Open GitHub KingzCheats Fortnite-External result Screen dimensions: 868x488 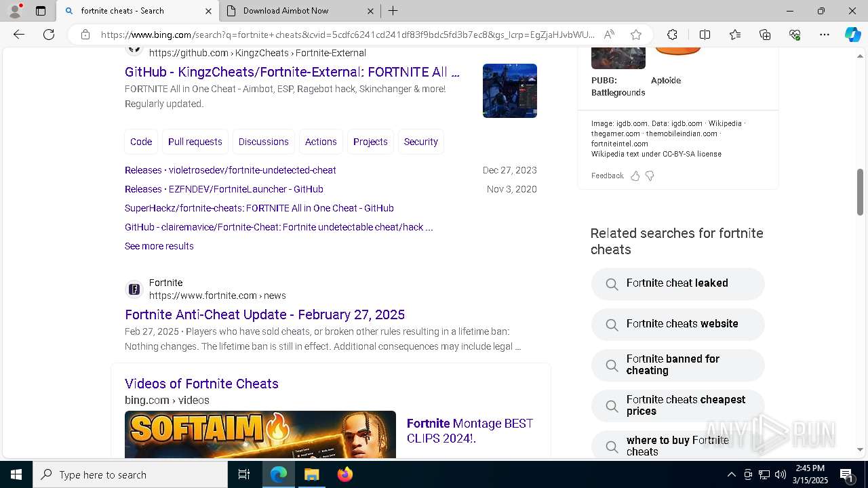click(x=292, y=72)
